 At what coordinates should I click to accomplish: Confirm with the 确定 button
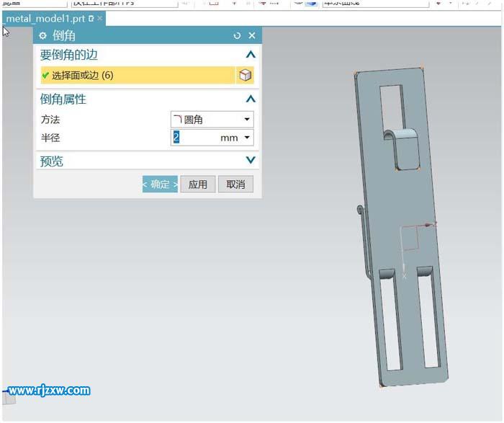pyautogui.click(x=160, y=184)
